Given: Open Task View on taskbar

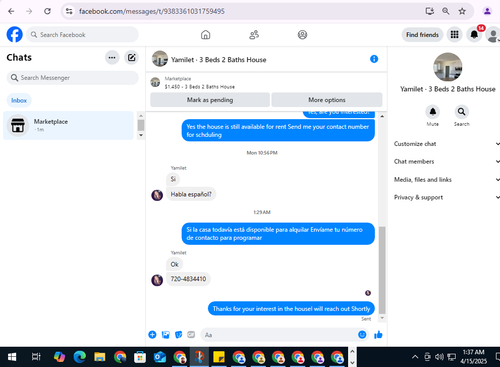Looking at the screenshot, I should [36, 357].
